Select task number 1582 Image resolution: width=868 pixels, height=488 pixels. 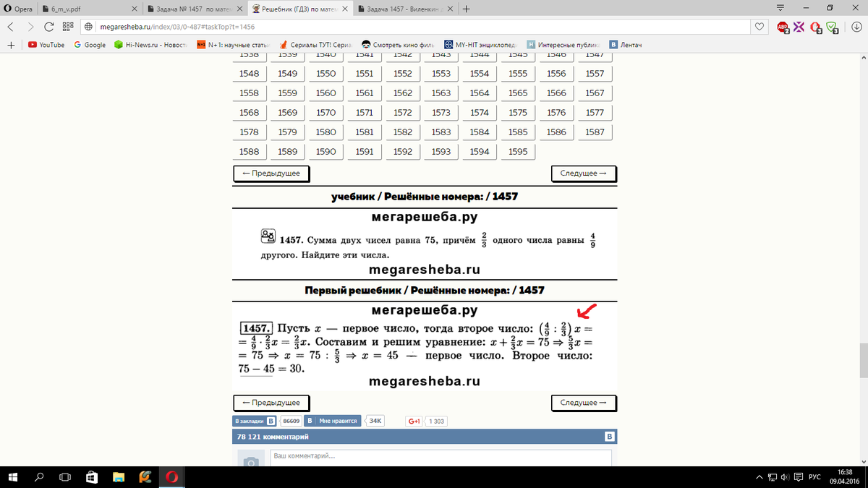[403, 132]
